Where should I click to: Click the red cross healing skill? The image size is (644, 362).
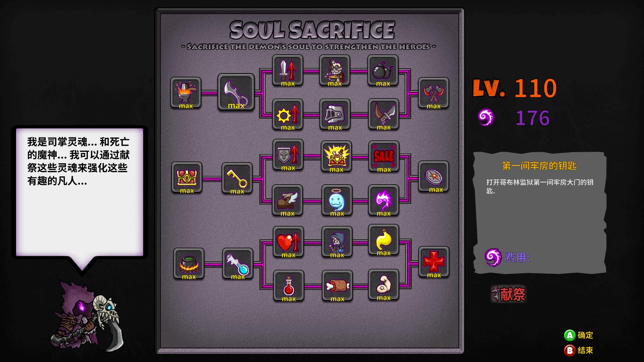(x=434, y=262)
